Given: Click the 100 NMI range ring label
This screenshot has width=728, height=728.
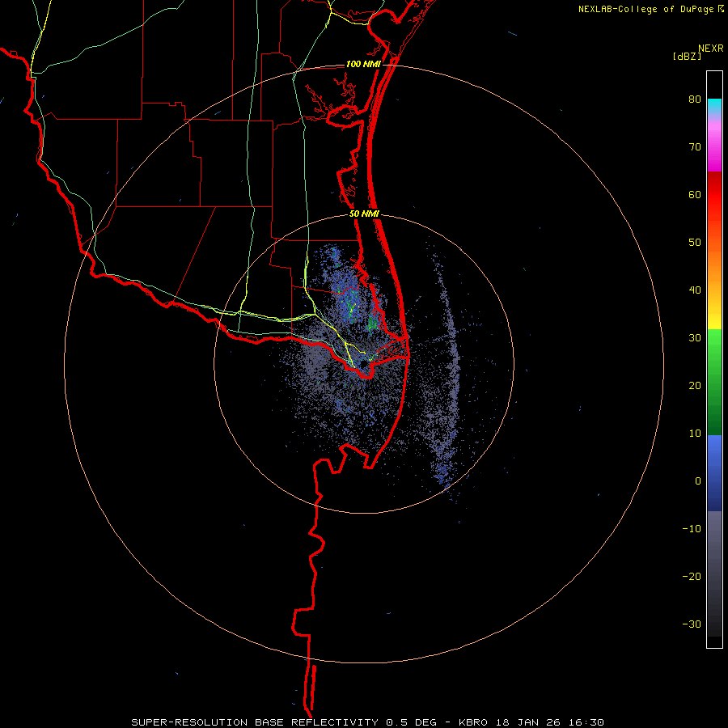Looking at the screenshot, I should [x=363, y=64].
